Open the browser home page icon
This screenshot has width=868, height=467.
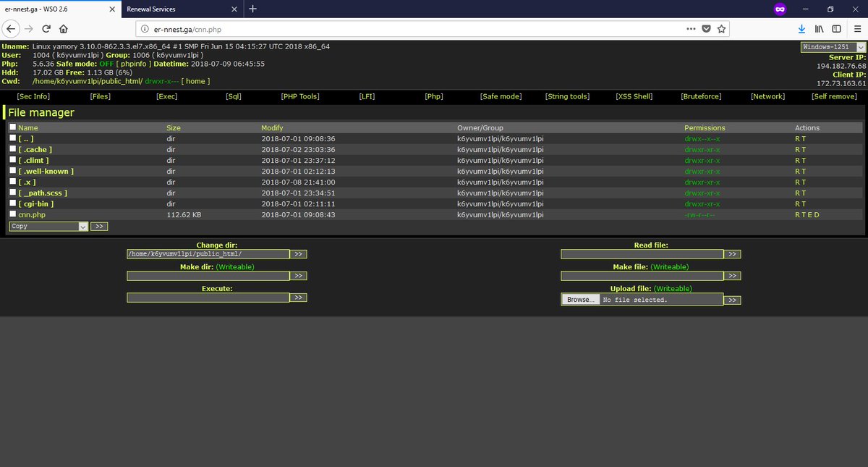coord(64,29)
